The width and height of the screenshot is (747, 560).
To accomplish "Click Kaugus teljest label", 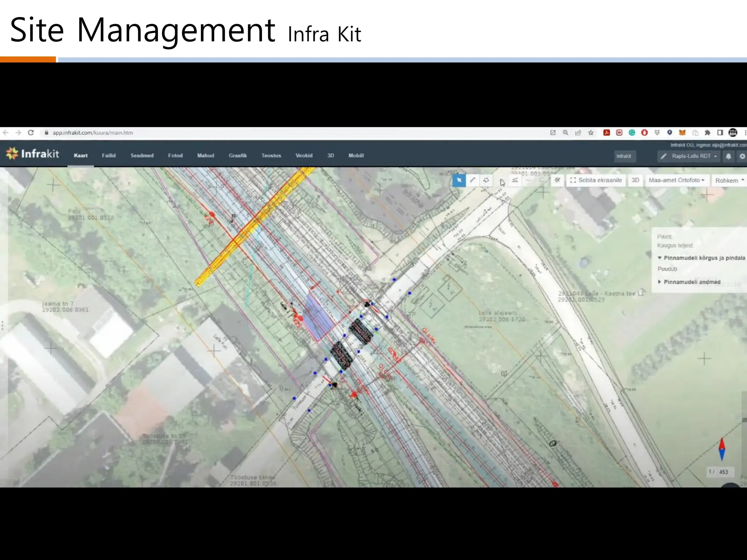I will point(676,246).
